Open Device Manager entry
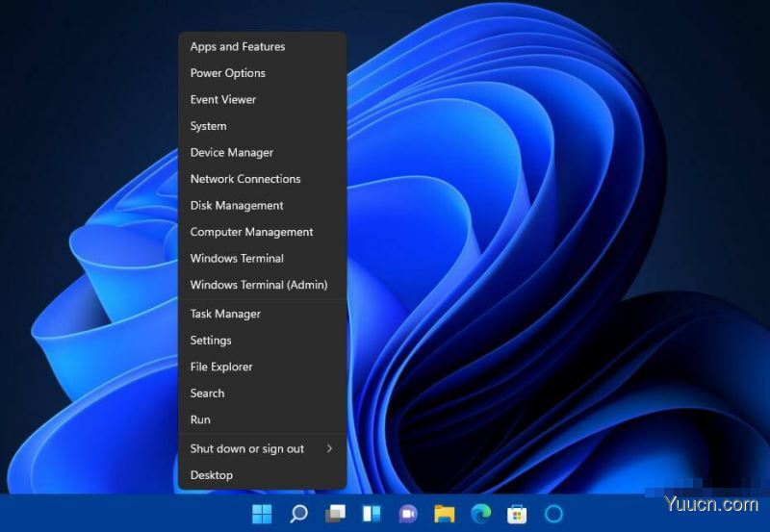Screen dimensions: 770x532 click(262, 153)
